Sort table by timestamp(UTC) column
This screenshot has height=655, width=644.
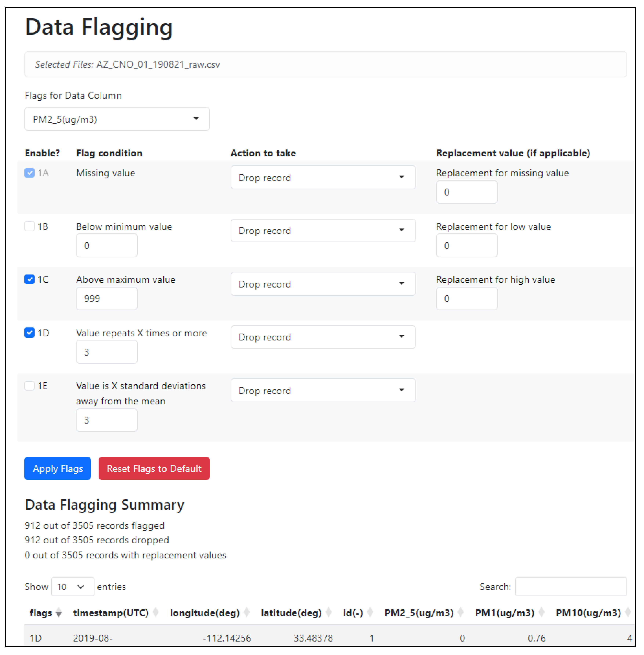[x=111, y=613]
